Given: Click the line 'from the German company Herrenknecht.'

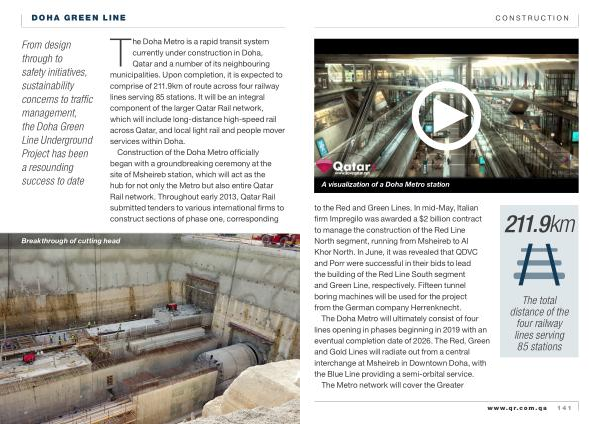Looking at the screenshot, I should (388, 307).
